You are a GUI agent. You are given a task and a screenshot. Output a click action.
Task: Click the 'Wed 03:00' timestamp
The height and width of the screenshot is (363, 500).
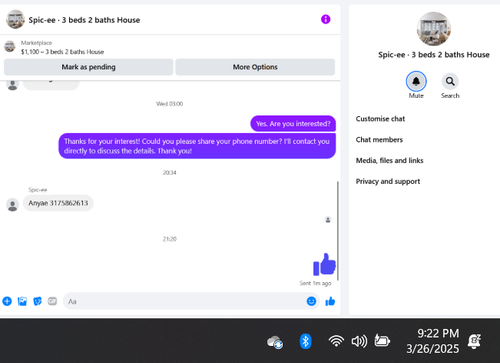click(169, 104)
